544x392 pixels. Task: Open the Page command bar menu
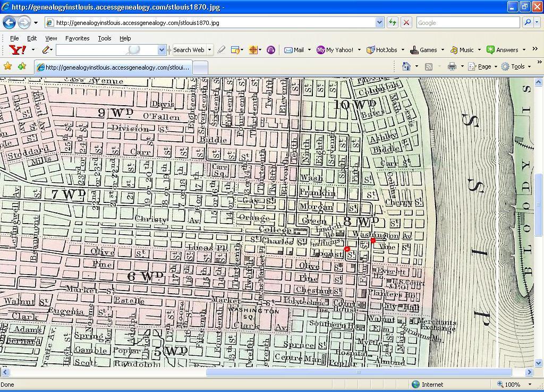click(482, 66)
